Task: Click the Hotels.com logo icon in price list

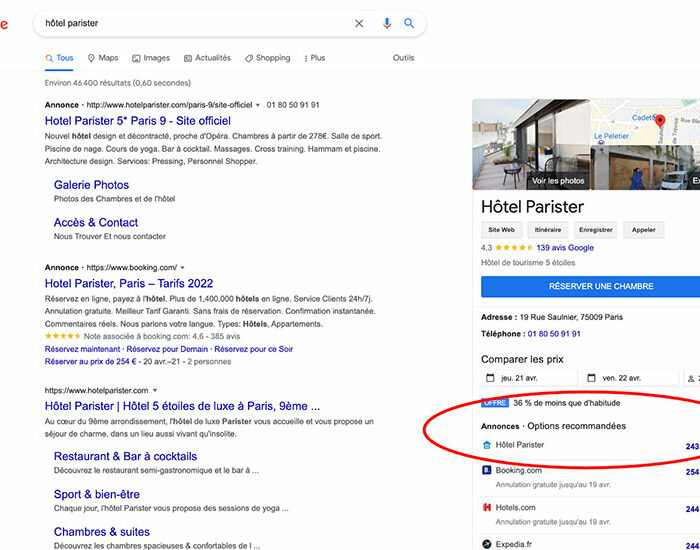Action: tap(487, 508)
